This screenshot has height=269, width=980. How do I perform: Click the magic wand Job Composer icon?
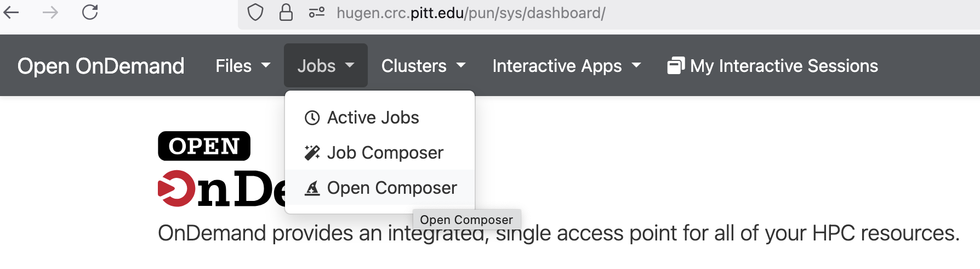pyautogui.click(x=312, y=153)
